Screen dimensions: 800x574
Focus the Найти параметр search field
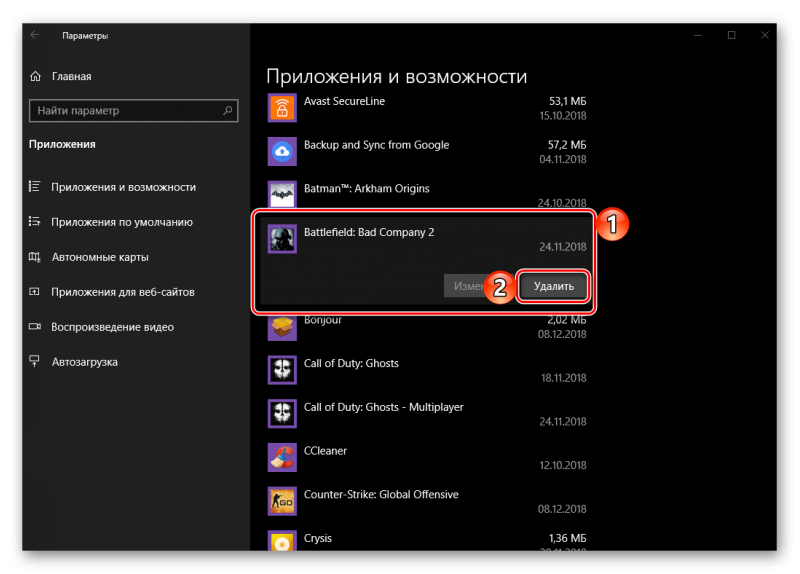134,110
